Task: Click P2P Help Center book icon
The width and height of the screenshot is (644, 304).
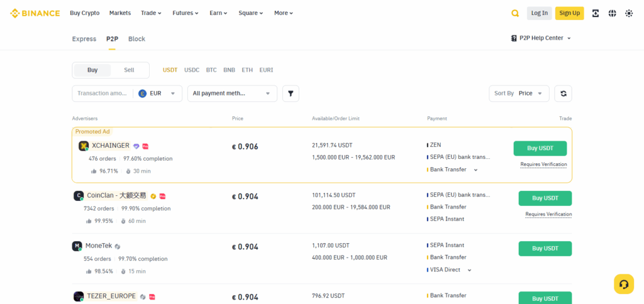Action: [x=514, y=38]
